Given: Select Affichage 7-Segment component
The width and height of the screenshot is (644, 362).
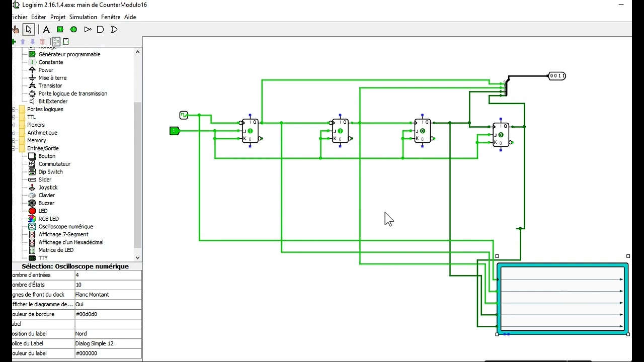Looking at the screenshot, I should (x=63, y=234).
